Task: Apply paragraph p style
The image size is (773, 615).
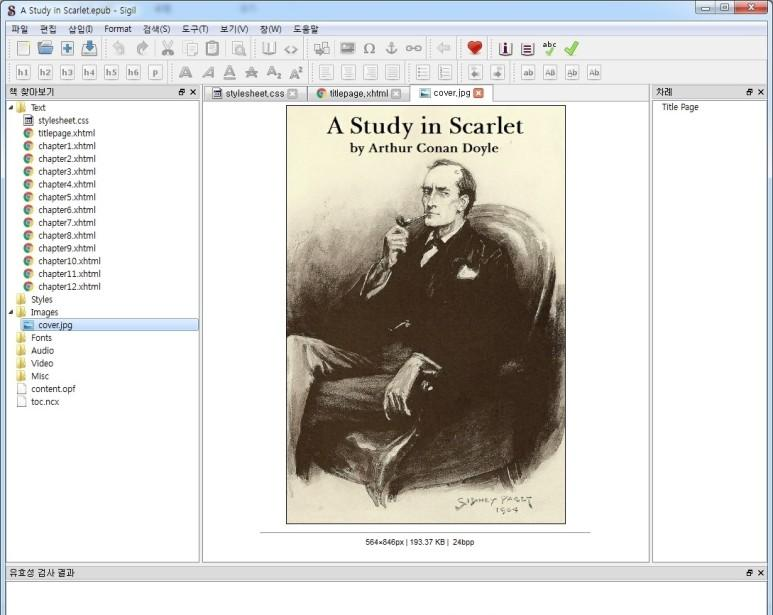Action: 155,72
